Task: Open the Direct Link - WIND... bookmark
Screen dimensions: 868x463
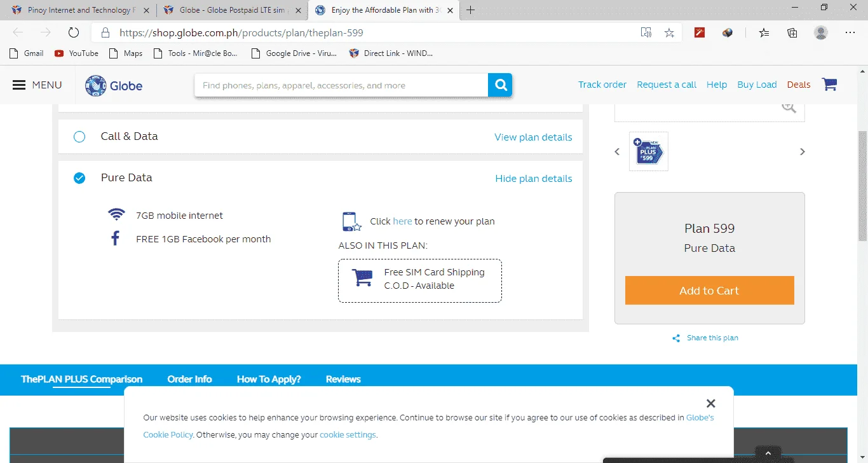Action: point(391,53)
